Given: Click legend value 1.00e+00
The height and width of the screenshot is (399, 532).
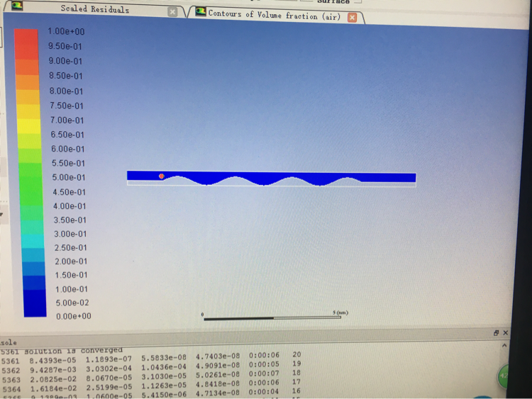Looking at the screenshot, I should pyautogui.click(x=66, y=31).
